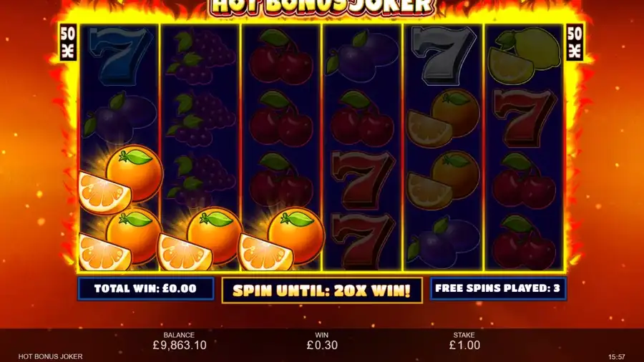
Task: Click the blue 7 in first reel
Action: tap(119, 55)
